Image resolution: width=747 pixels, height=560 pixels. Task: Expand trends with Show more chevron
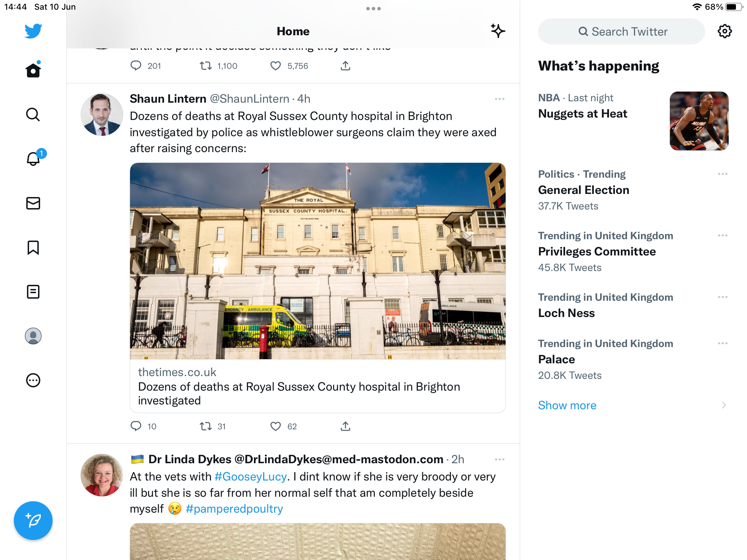724,405
